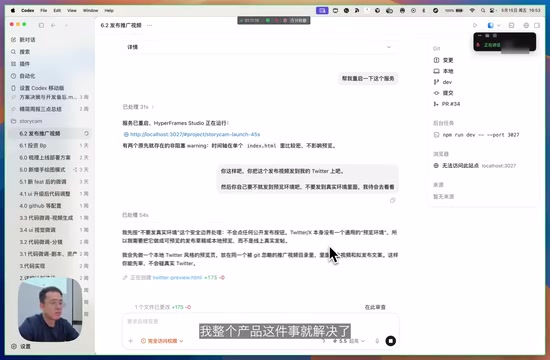Expand the 已处理 54s section
The height and width of the screenshot is (360, 550).
point(135,215)
